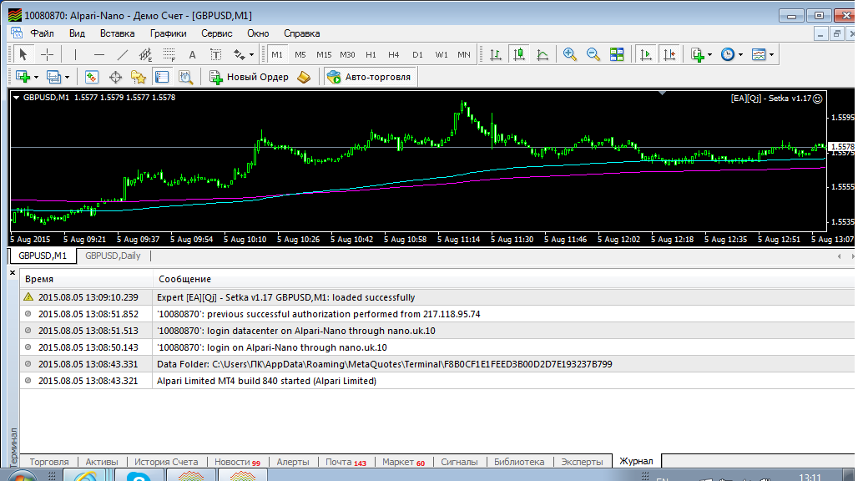Screen dimensions: 868x481
Task: Open the Торговля terminal tab
Action: point(49,462)
